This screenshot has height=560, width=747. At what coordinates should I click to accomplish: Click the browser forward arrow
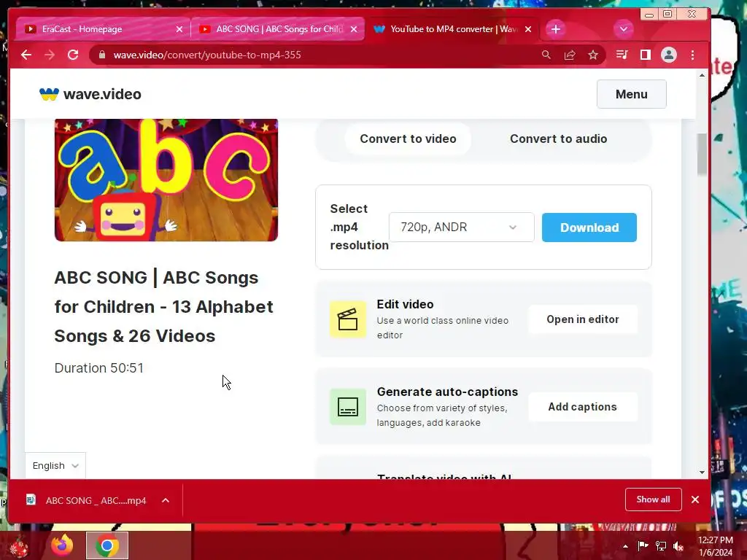coord(50,55)
